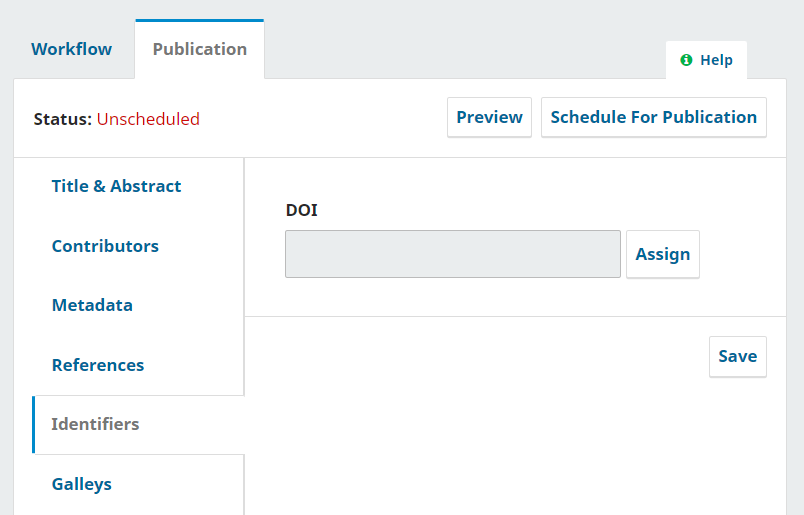Click the red Unscheduled status text

[148, 119]
